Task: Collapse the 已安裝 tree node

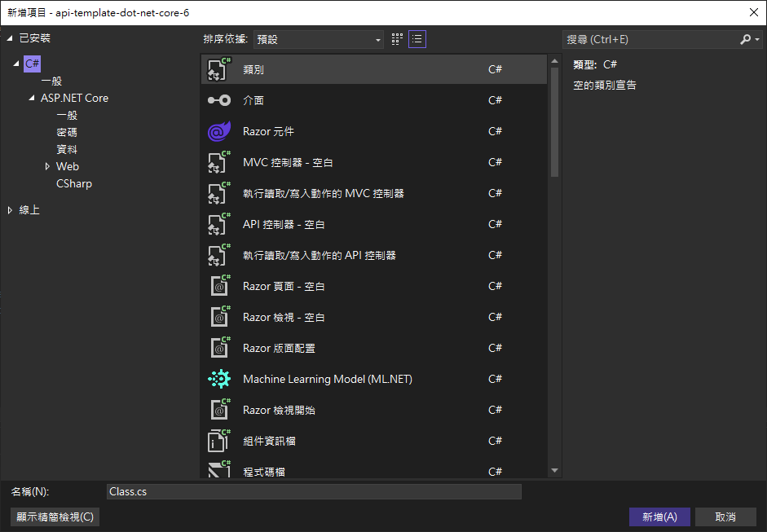Action: click(9, 38)
